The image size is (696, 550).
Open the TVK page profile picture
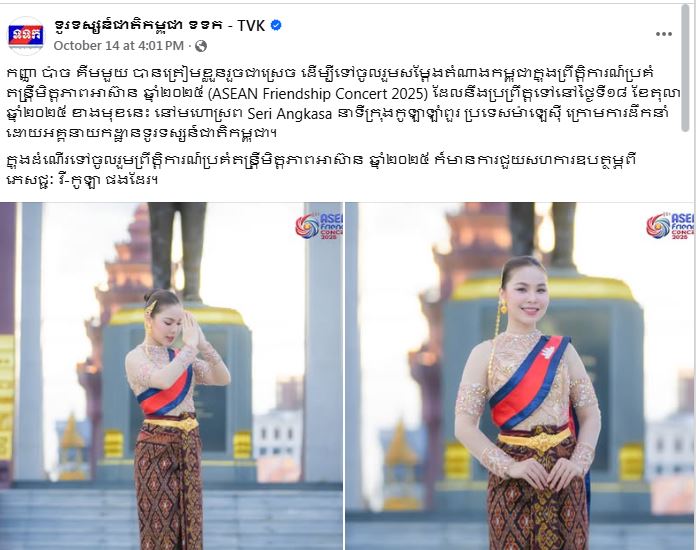coord(26,35)
